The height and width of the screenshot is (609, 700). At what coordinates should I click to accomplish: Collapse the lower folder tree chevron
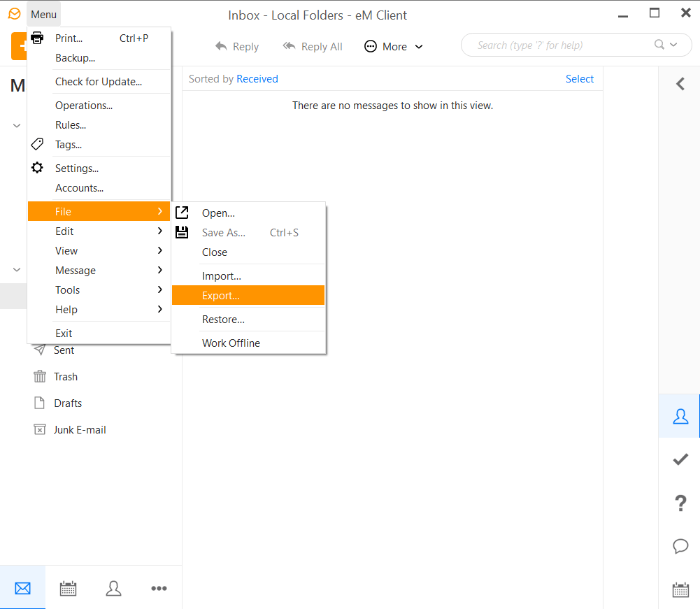tap(17, 270)
